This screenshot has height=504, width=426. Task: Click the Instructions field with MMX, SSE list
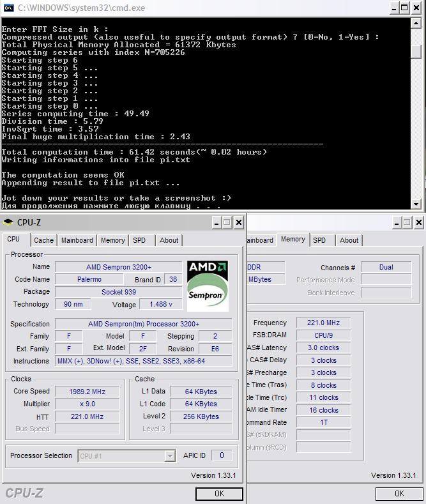(x=144, y=361)
